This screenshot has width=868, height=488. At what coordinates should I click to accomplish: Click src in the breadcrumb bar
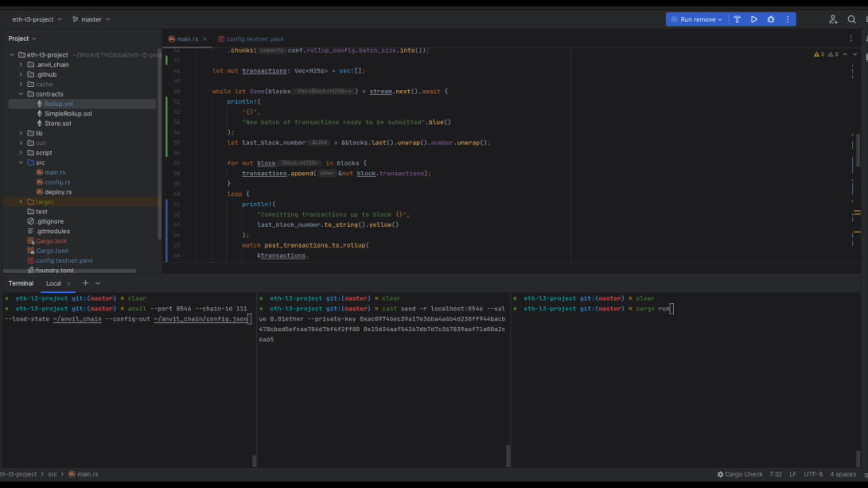coord(52,474)
